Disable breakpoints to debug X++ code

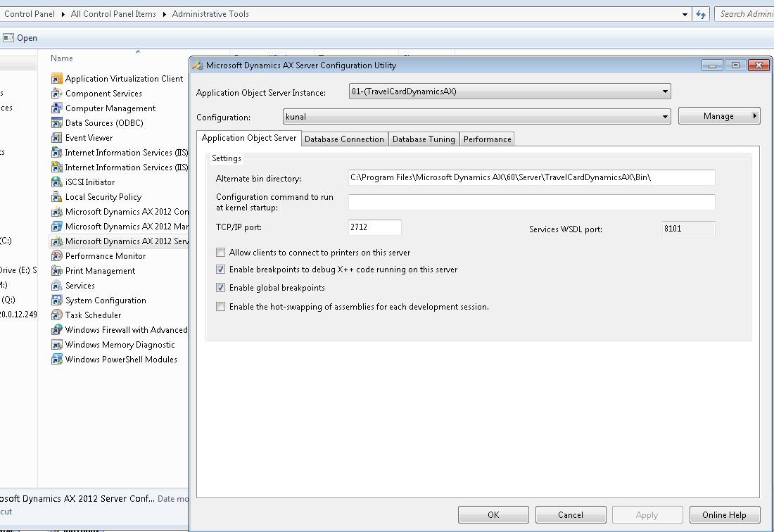(x=220, y=269)
